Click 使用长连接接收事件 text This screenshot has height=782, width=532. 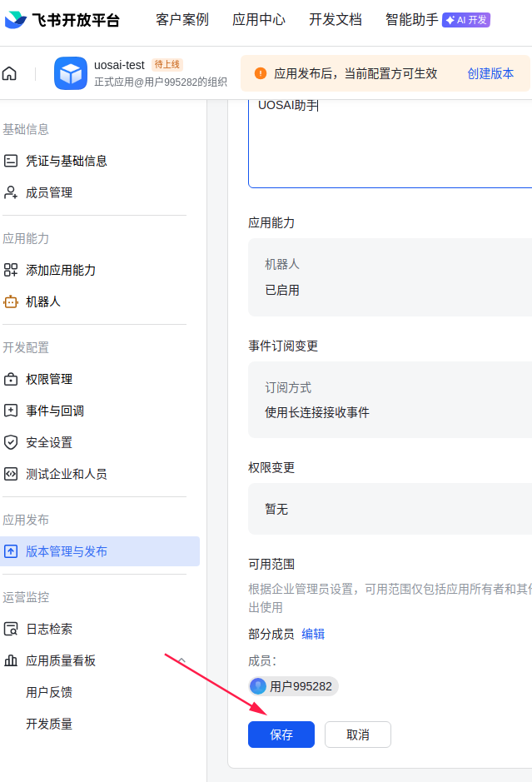point(317,412)
